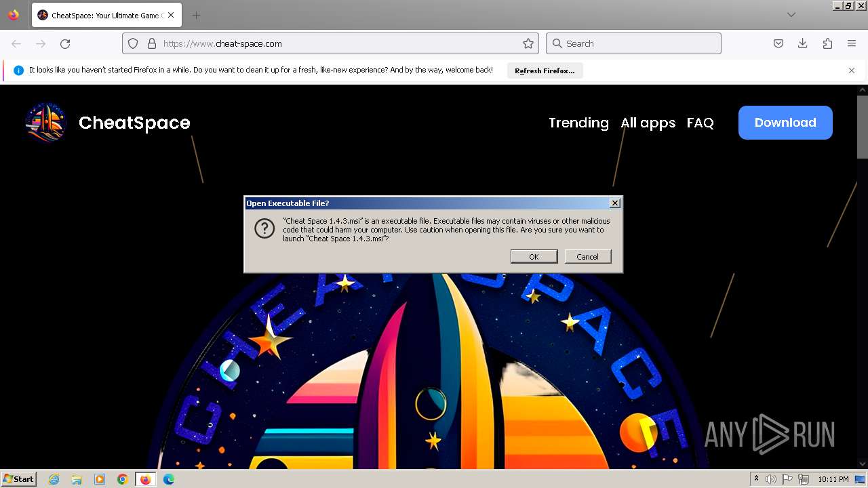Show hidden system tray icons
The height and width of the screenshot is (488, 868).
tap(757, 479)
